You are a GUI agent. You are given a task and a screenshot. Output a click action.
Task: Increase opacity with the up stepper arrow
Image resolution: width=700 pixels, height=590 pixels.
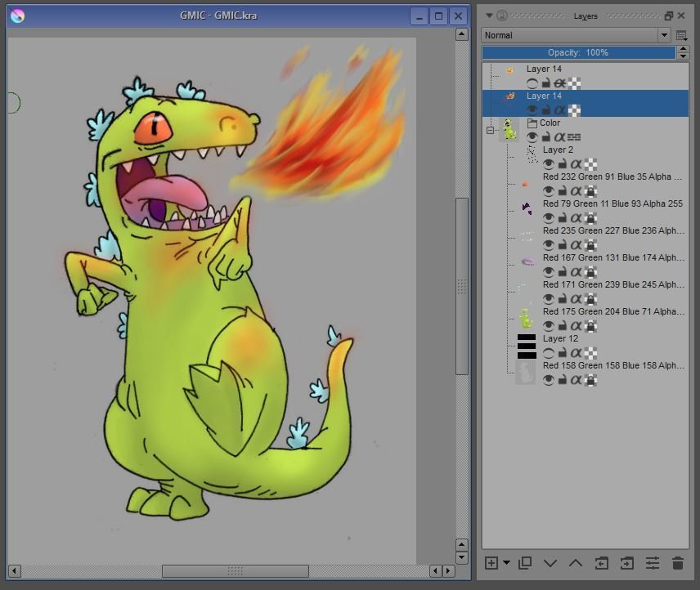pos(683,48)
